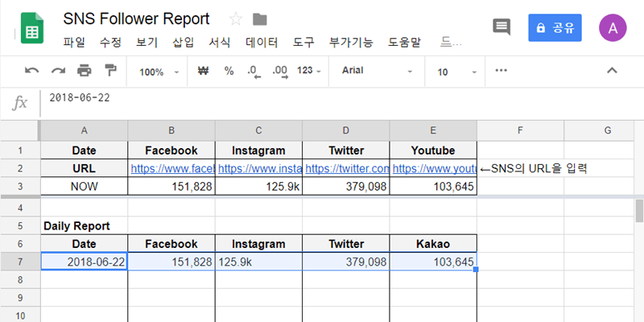Click the undo arrow icon
This screenshot has width=644, height=322.
tap(31, 72)
